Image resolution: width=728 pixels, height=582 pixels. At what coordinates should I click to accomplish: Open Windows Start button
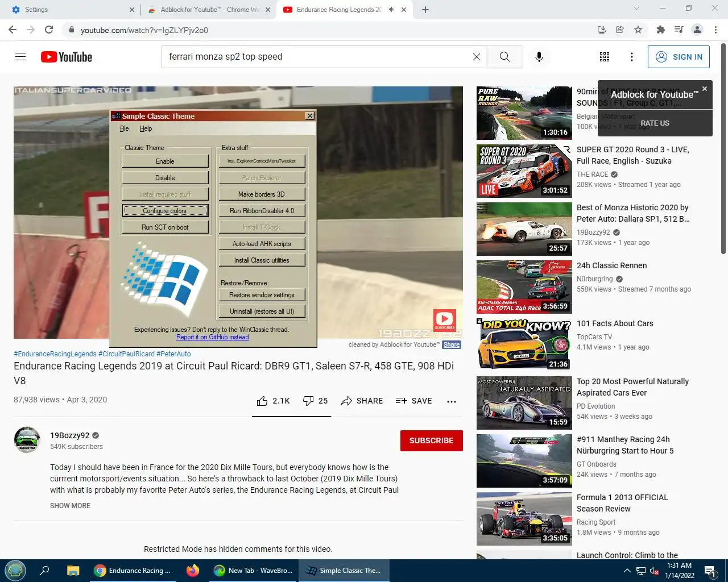pos(15,570)
